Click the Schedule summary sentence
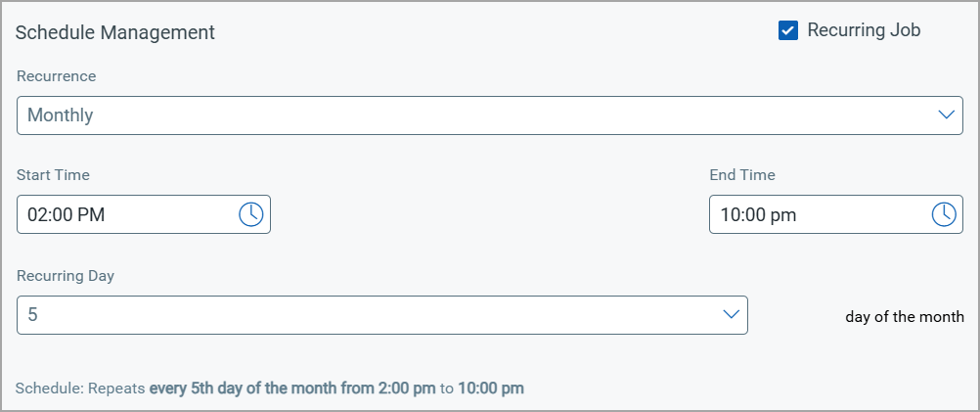Image resolution: width=980 pixels, height=412 pixels. click(x=270, y=389)
